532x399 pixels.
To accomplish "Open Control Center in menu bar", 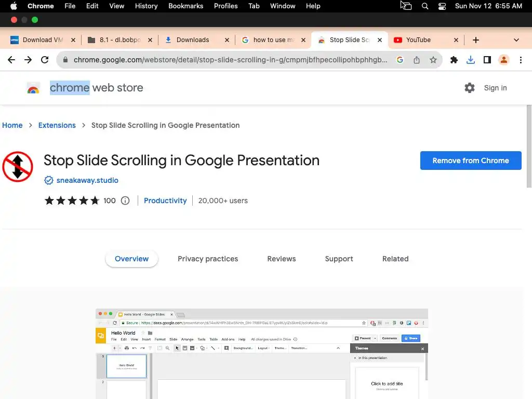I will [x=442, y=6].
